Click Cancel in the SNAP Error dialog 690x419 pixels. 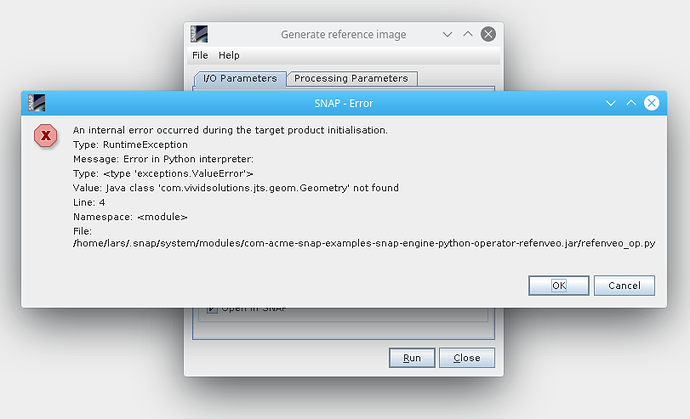point(624,286)
